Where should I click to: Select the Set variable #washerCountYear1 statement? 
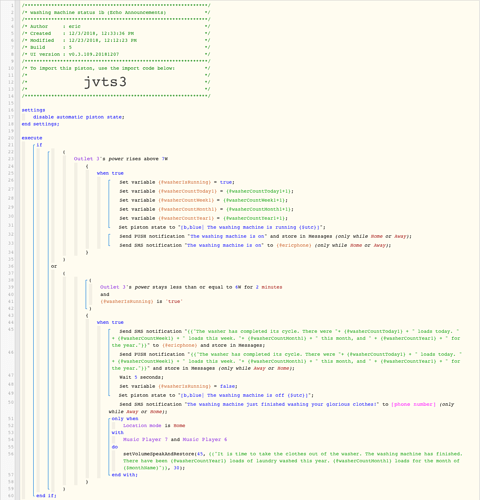204,218
